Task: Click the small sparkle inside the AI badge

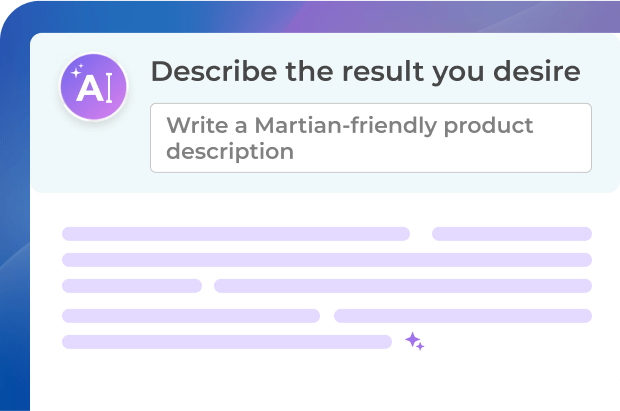Action: 77,72
